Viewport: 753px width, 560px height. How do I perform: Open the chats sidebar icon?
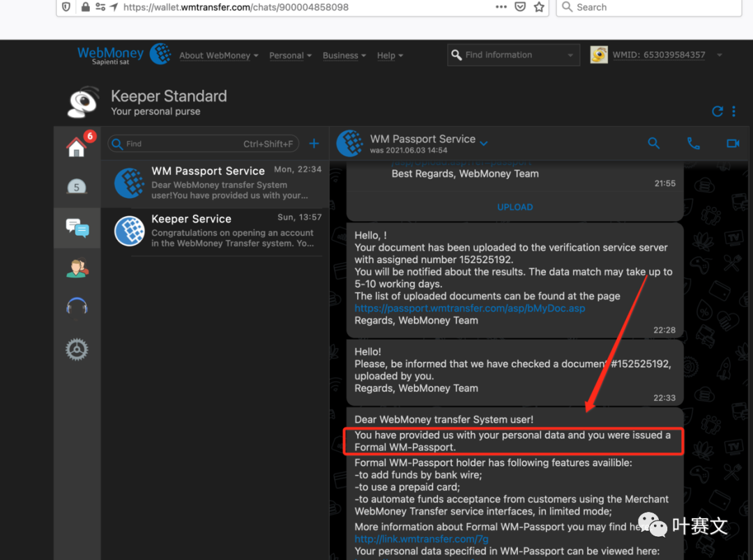pos(77,227)
